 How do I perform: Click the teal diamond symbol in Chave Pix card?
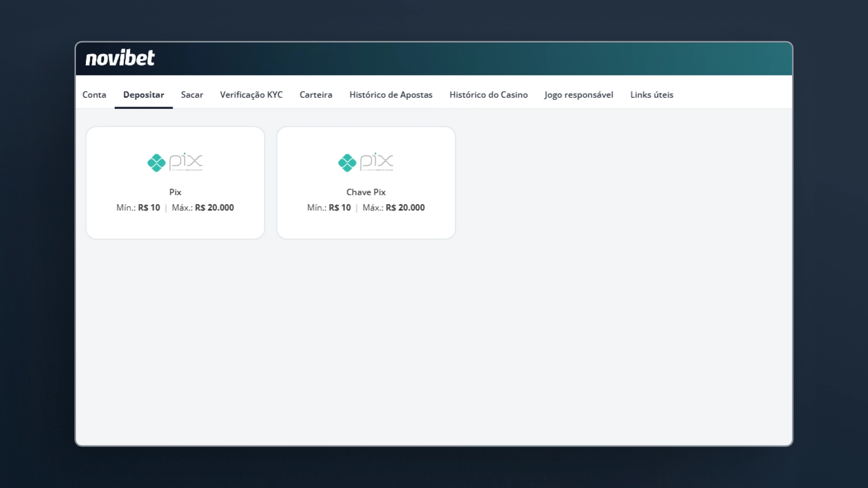(347, 163)
